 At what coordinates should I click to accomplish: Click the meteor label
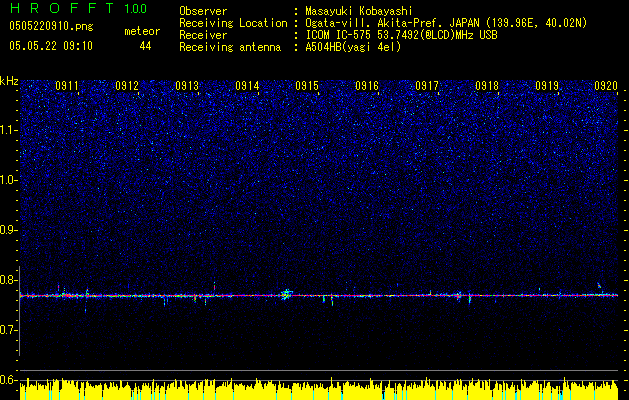(x=142, y=31)
